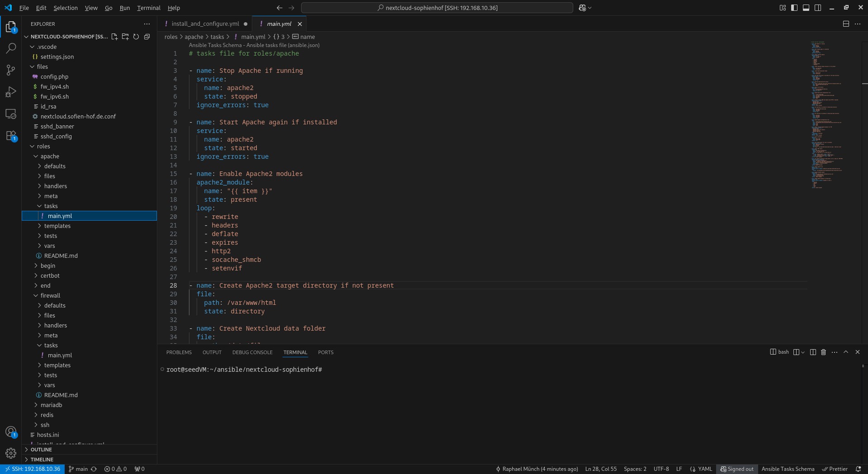868x474 pixels.
Task: Change language mode from YAML
Action: [705, 469]
